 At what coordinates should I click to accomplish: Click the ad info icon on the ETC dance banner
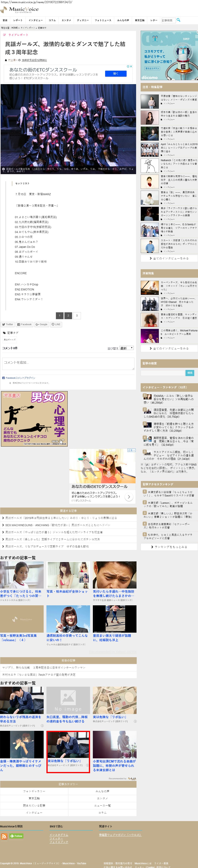point(128,66)
